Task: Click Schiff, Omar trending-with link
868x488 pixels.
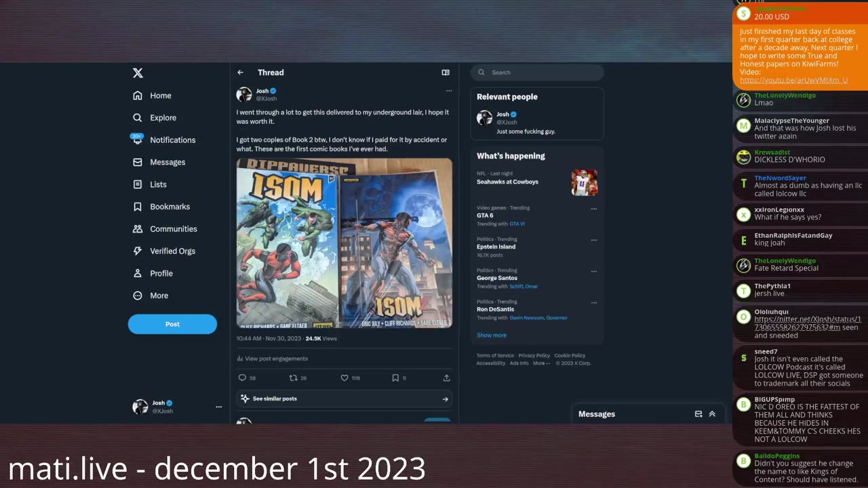Action: click(524, 286)
